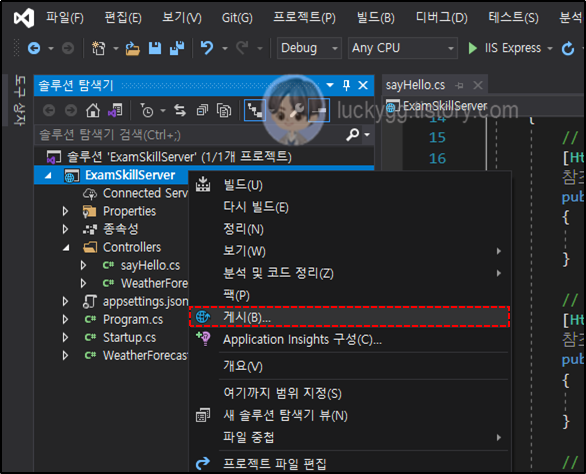Screen dimensions: 586x474
Task: Choose Application Insights 구성(C)...
Action: point(349,339)
